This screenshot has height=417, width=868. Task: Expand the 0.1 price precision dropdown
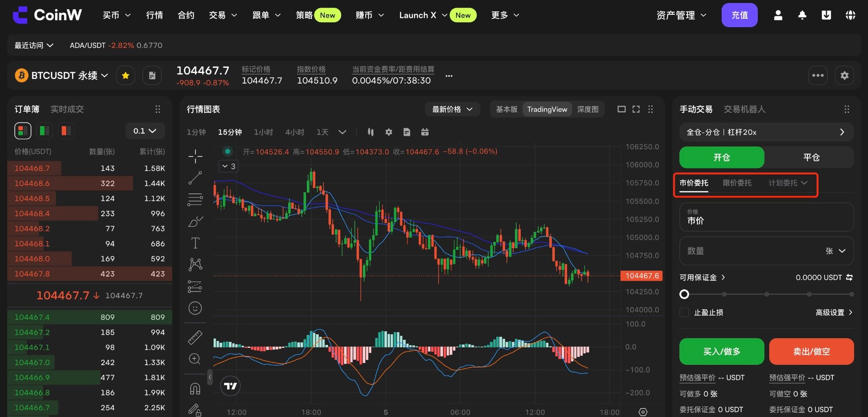tap(145, 131)
